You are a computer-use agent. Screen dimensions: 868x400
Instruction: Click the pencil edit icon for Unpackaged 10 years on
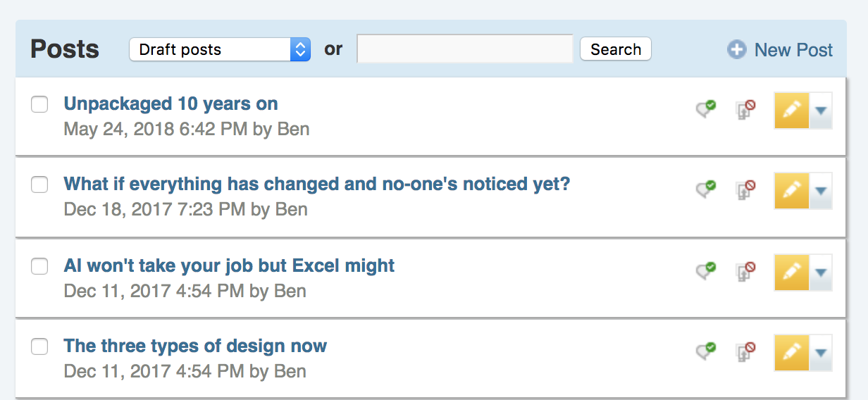coord(791,110)
